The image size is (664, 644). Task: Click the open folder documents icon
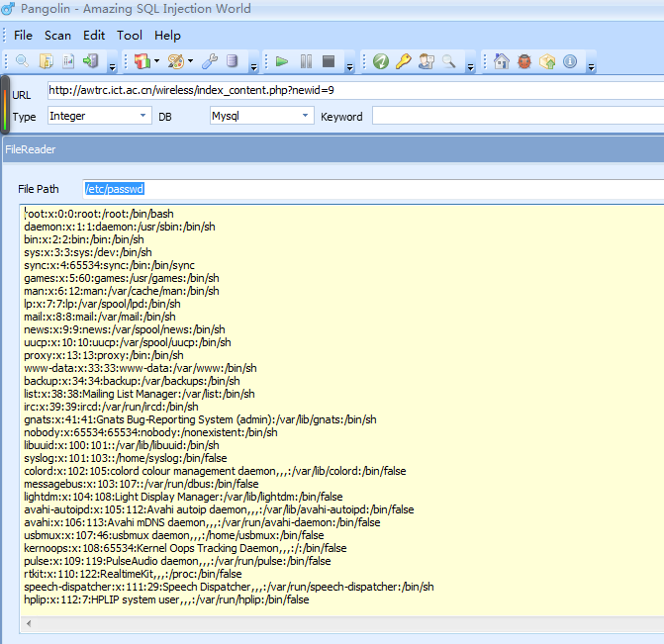46,61
